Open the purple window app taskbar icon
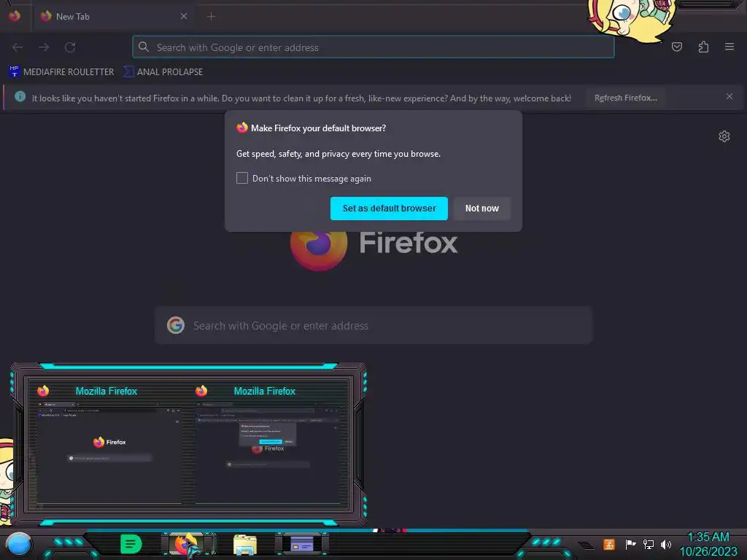 [x=301, y=544]
